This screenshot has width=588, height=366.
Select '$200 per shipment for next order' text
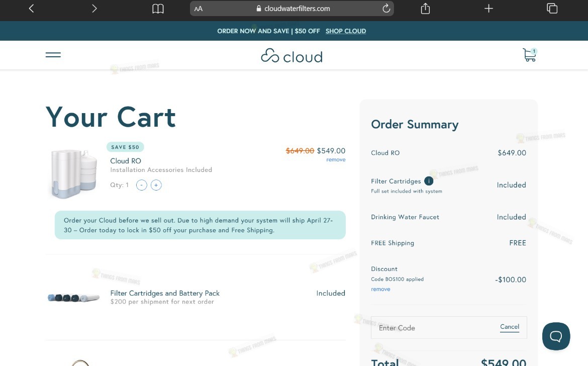click(x=162, y=302)
